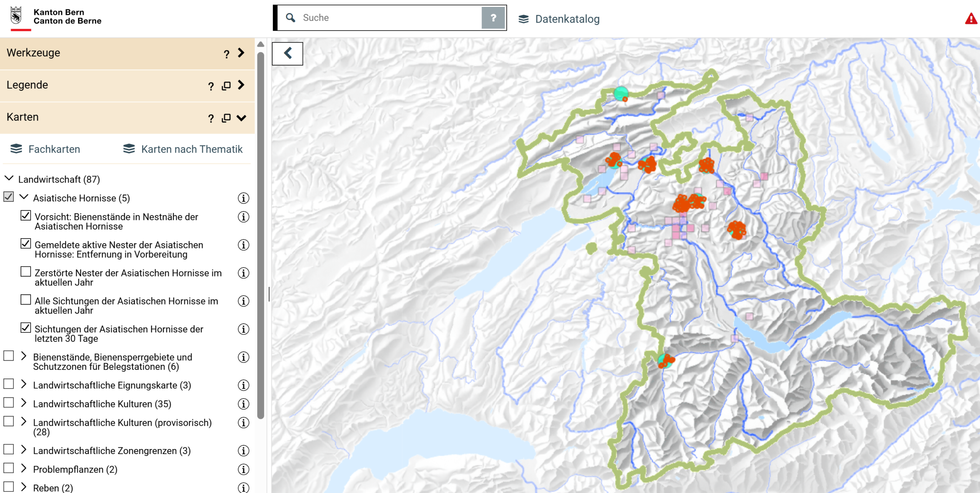Enable Zerstörte Nester der Asiatischen Hornisse checkbox
980x493 pixels.
[26, 272]
